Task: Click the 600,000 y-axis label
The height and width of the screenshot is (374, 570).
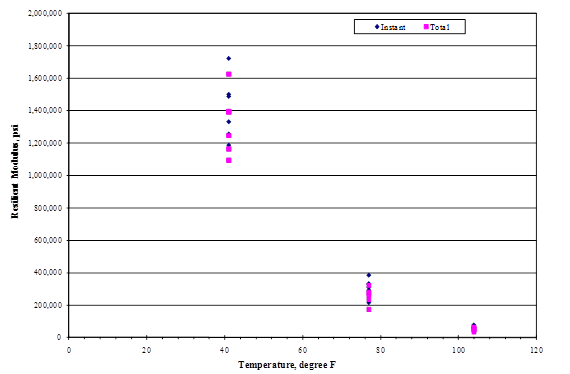Action: point(48,240)
